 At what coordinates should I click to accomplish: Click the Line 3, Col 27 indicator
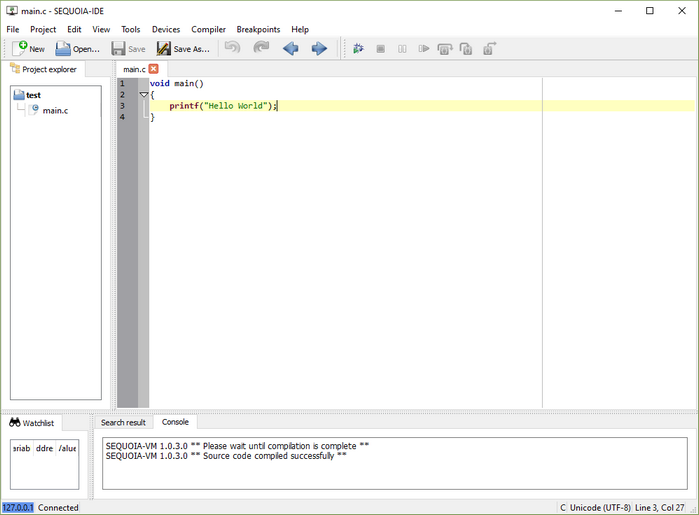click(x=659, y=507)
